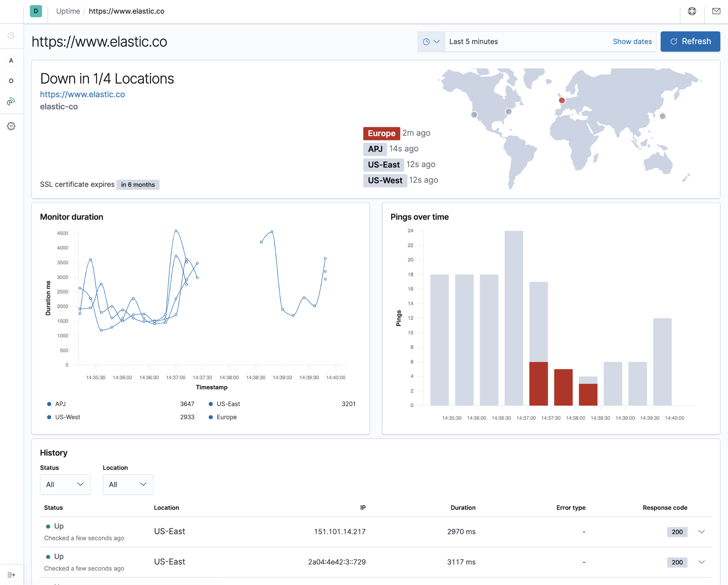Click the Refresh button
Viewport: 728px width, 585px height.
[x=690, y=41]
